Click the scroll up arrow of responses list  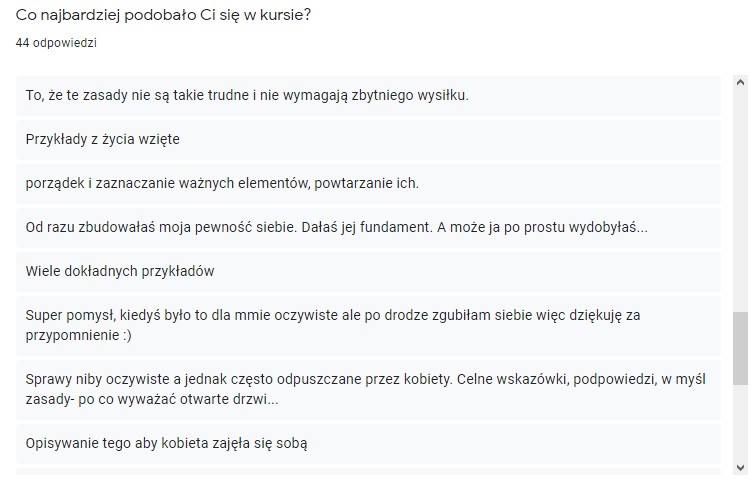tap(740, 82)
